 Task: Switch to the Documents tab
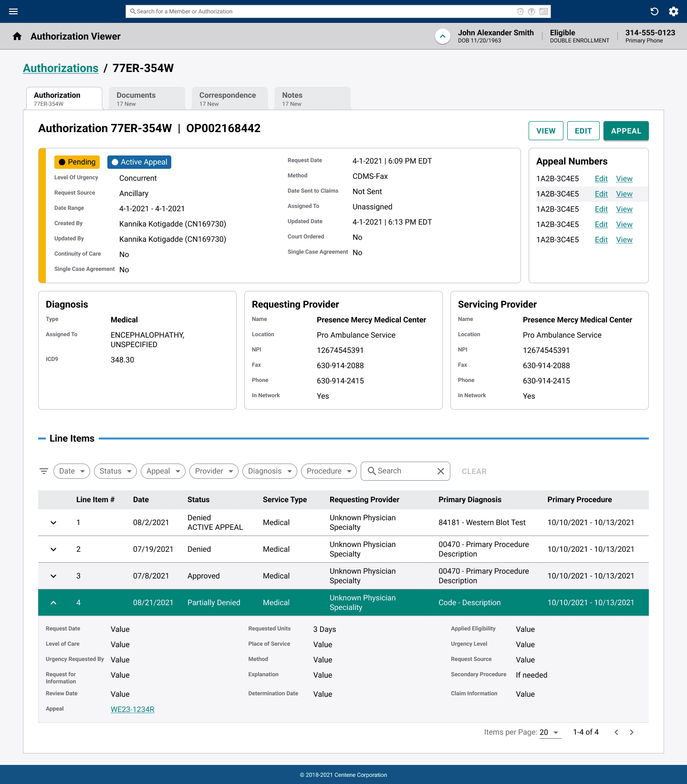(x=147, y=98)
